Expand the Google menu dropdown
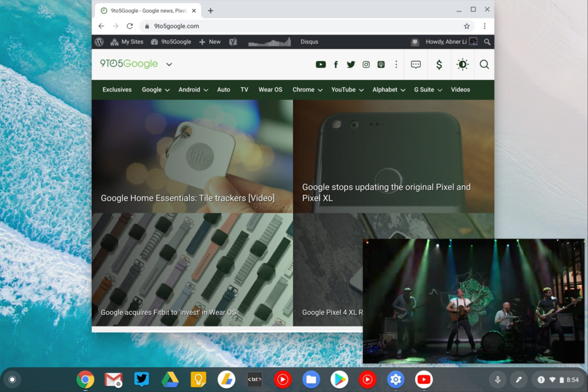 point(167,90)
